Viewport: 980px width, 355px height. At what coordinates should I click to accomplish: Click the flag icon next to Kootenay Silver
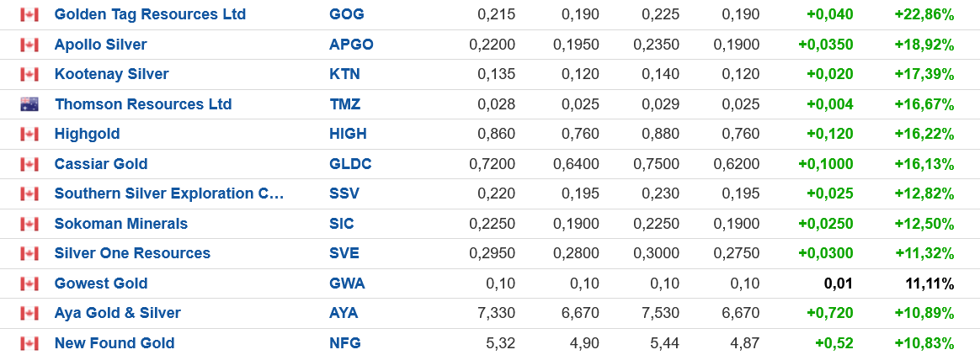pyautogui.click(x=29, y=74)
